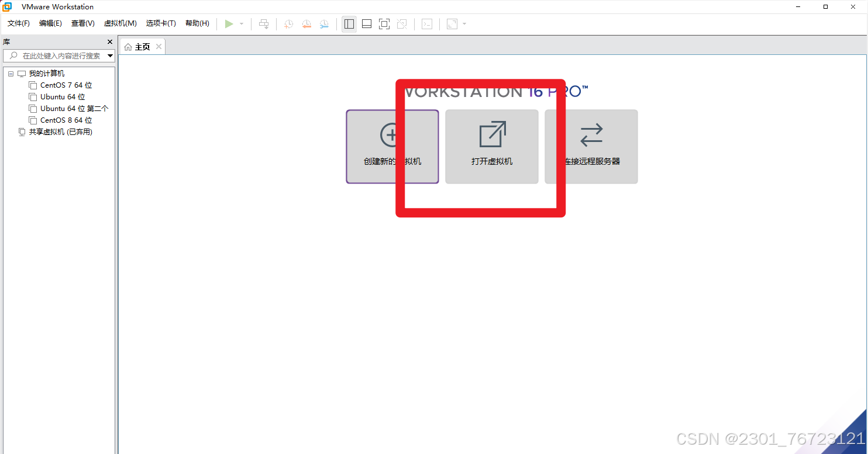Click the CentOS 7 VM icon
The width and height of the screenshot is (868, 454).
(x=33, y=85)
